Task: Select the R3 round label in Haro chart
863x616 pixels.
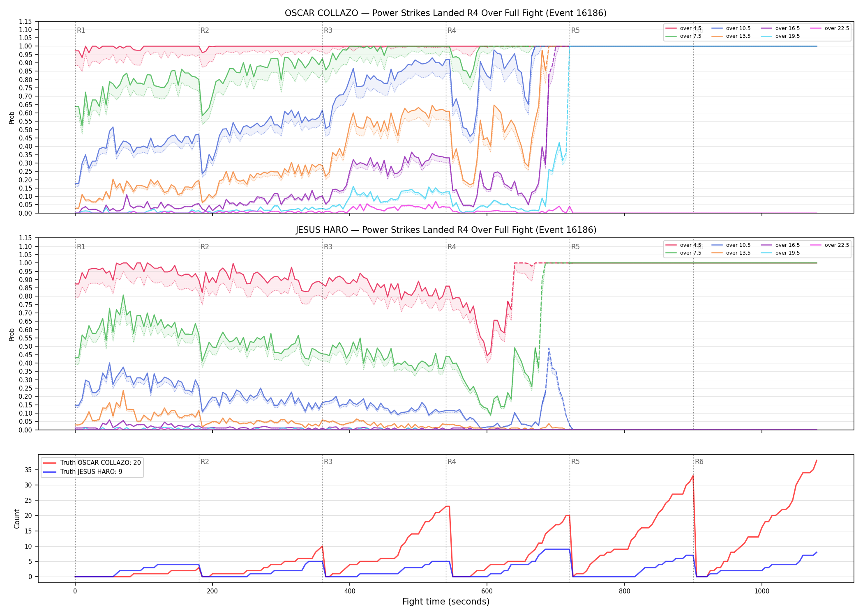Action: [328, 247]
